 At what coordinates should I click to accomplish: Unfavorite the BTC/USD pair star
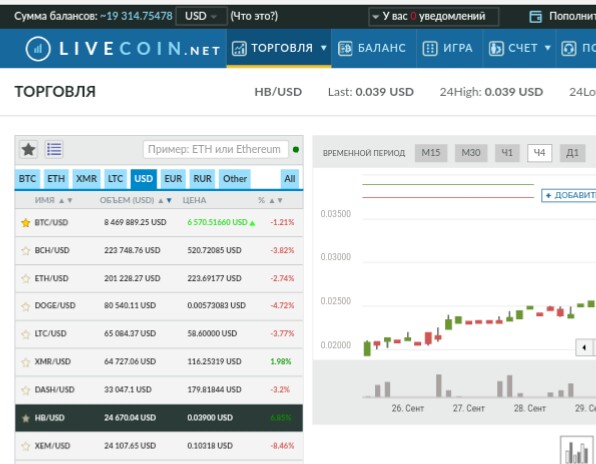(25, 223)
